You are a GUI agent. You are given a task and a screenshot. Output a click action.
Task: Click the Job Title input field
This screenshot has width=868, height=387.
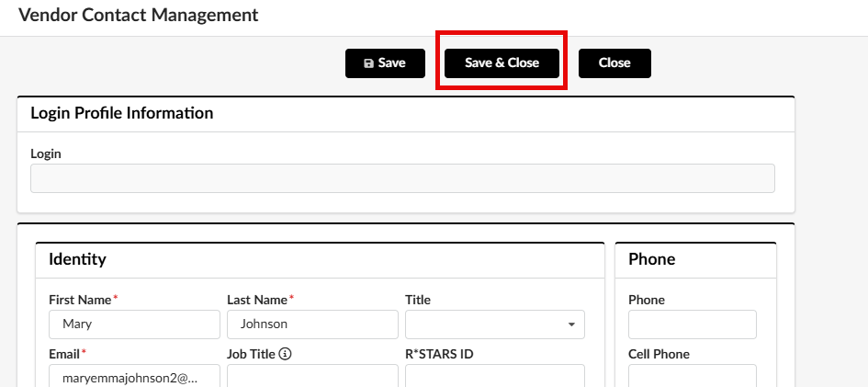[x=313, y=378]
